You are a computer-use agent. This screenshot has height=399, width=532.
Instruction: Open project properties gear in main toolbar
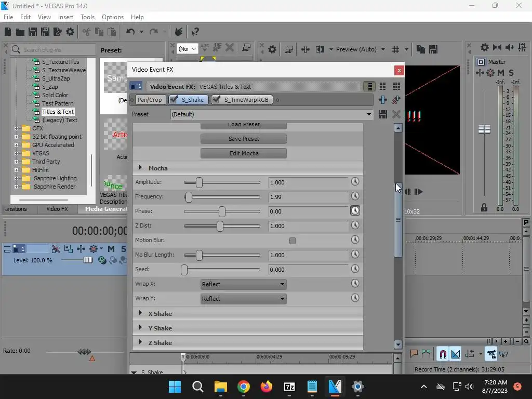(x=70, y=32)
